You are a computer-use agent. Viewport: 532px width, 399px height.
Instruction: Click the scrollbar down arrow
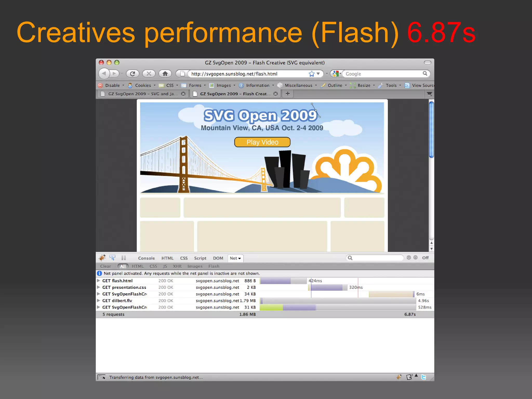point(431,249)
